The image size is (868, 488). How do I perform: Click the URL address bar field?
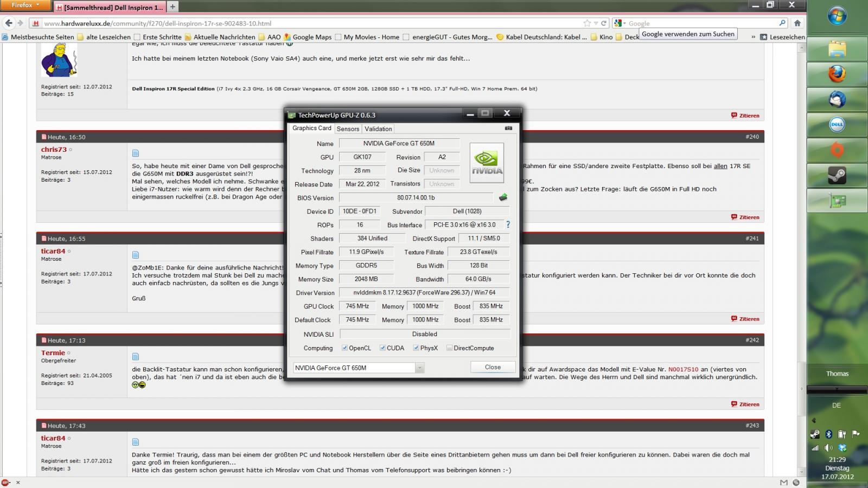pos(312,23)
